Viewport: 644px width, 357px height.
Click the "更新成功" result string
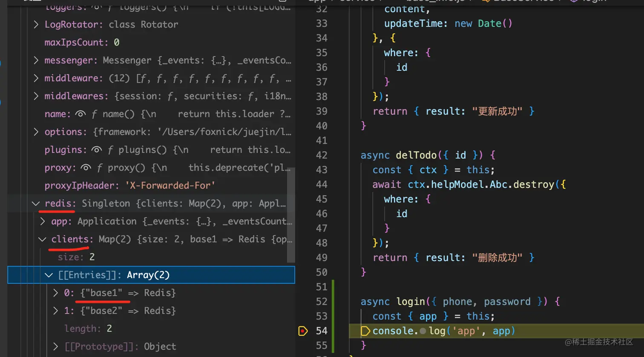pyautogui.click(x=497, y=111)
